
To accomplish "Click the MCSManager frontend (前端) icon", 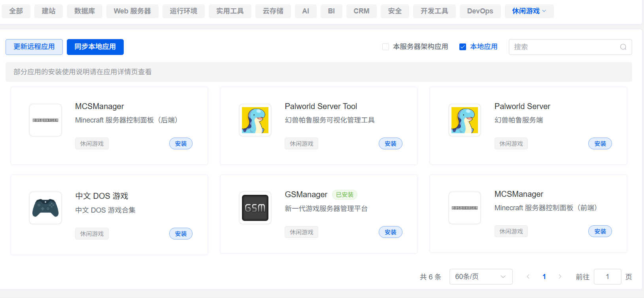I will (x=465, y=208).
